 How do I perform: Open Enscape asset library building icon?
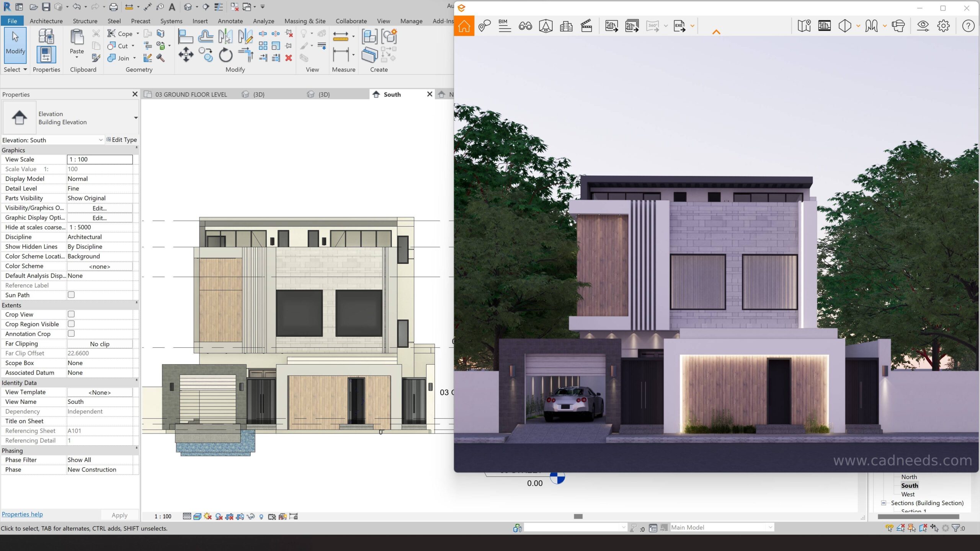566,26
